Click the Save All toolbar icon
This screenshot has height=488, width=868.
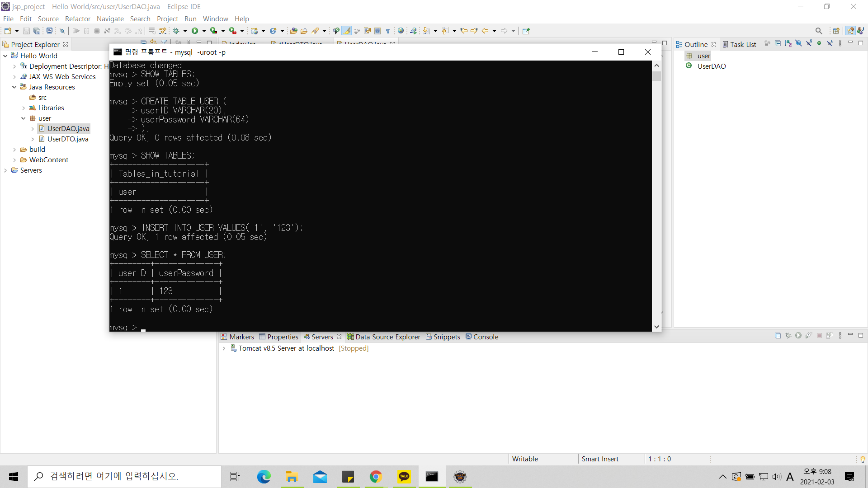pos(37,31)
